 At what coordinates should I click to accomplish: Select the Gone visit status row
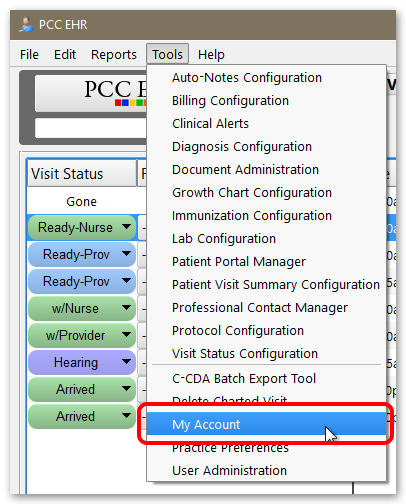82,201
